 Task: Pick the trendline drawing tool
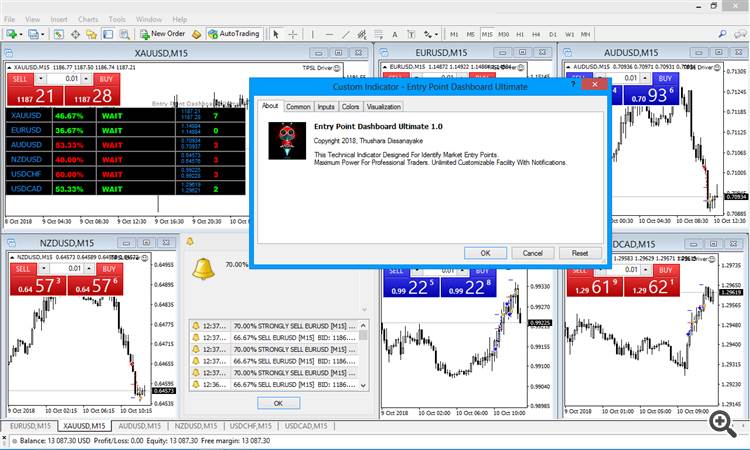(x=345, y=34)
